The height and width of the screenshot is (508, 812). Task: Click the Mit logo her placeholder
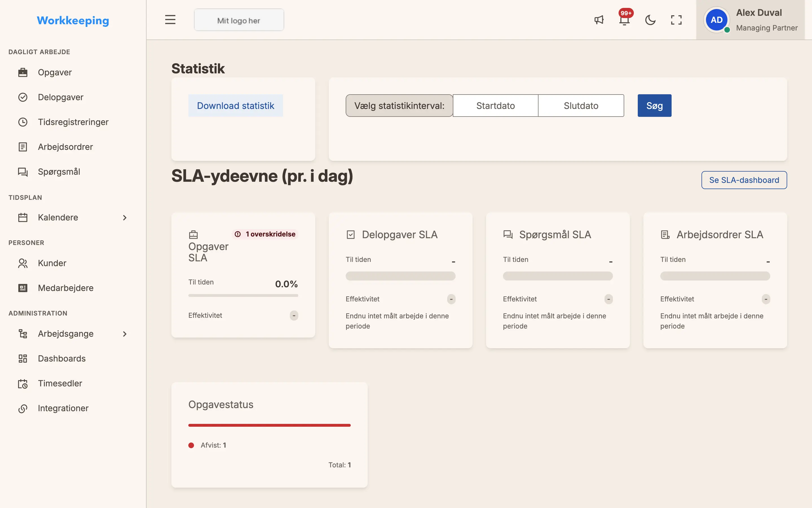[x=239, y=20]
